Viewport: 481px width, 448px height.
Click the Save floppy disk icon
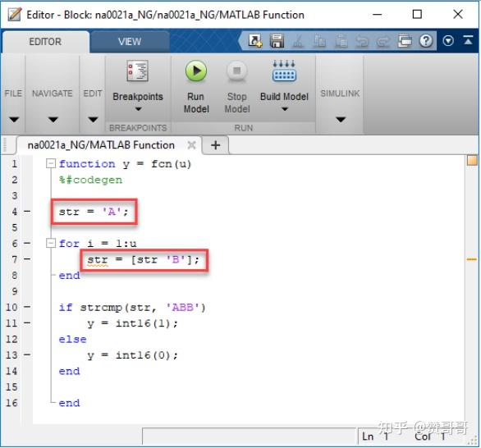(x=277, y=40)
